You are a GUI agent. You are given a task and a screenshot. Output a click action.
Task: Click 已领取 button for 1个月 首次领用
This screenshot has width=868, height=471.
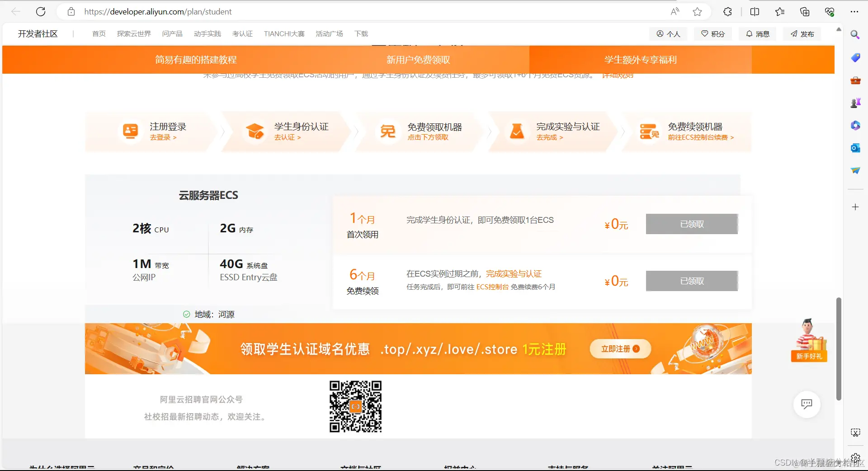click(x=692, y=224)
